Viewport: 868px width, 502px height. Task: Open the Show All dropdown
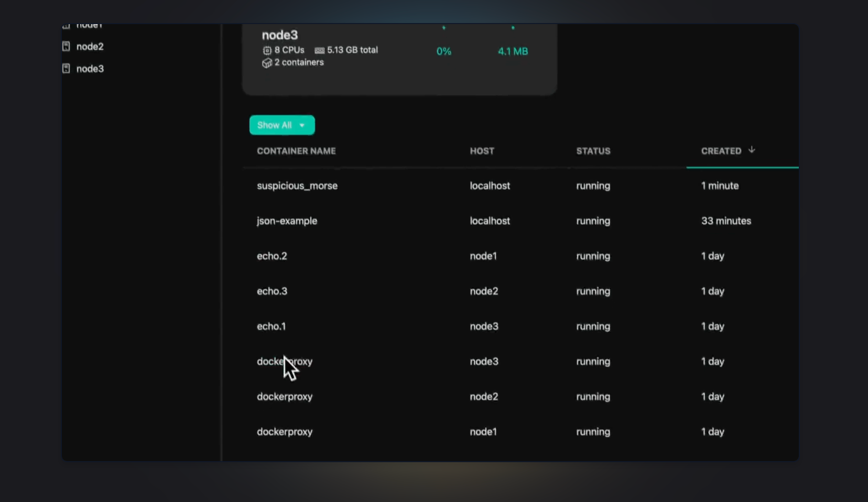point(275,125)
